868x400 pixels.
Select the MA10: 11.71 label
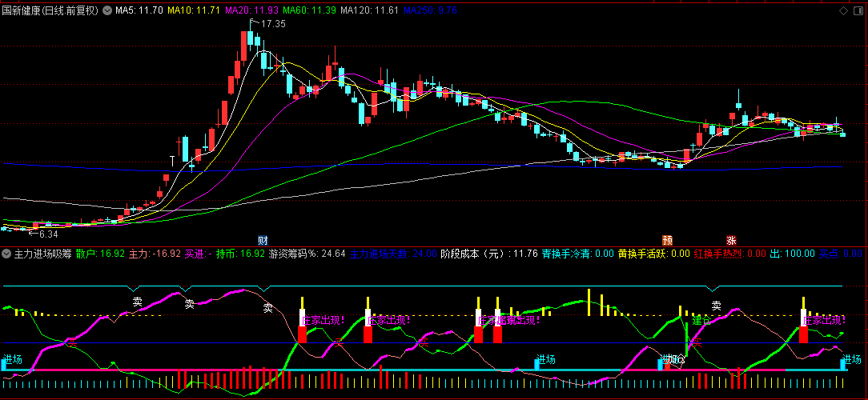pos(195,10)
